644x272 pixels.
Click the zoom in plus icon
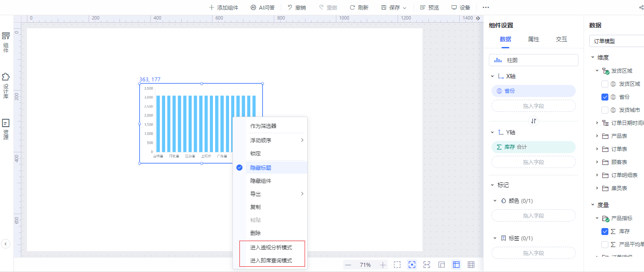click(383, 265)
